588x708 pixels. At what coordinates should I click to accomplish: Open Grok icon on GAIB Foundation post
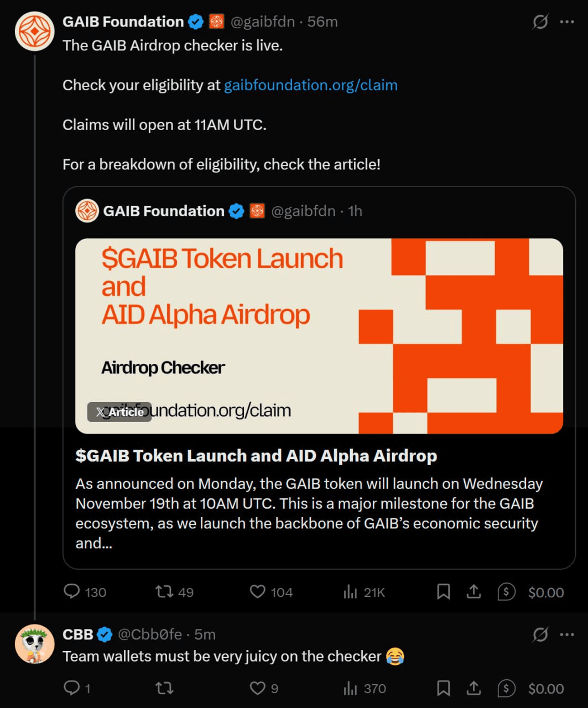(540, 22)
